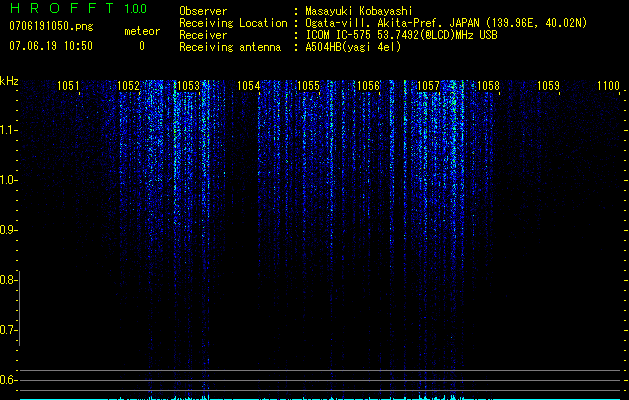Click the meteor count label
The image size is (629, 400).
click(142, 31)
